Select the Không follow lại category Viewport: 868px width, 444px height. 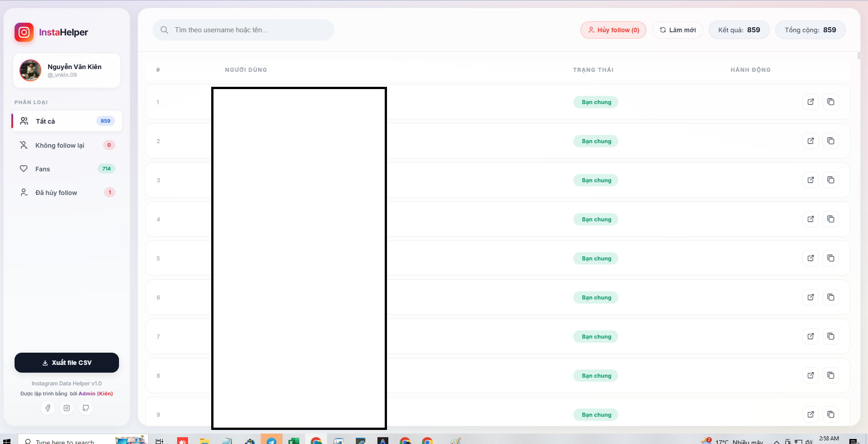click(67, 145)
